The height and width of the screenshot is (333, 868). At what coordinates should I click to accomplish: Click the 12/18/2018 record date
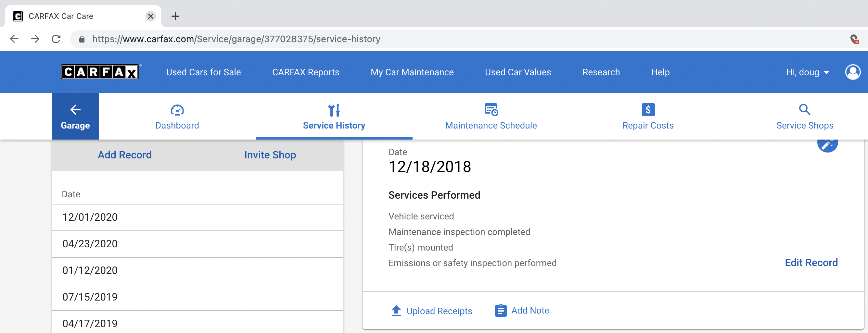(430, 167)
